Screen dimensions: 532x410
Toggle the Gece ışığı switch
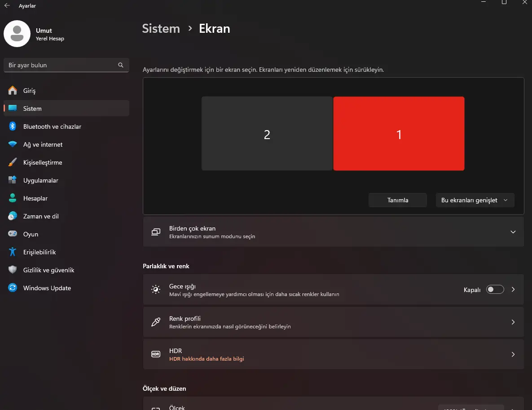[495, 289]
